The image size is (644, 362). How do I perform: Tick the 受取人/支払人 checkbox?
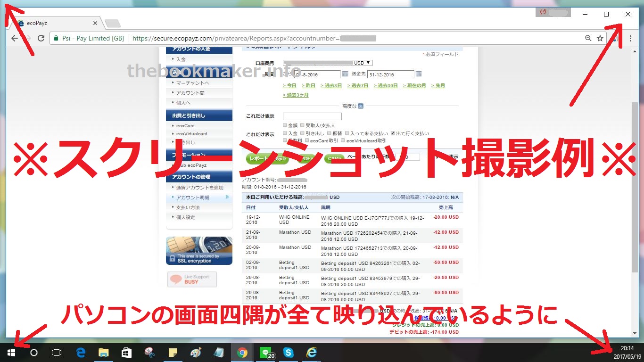pos(303,125)
